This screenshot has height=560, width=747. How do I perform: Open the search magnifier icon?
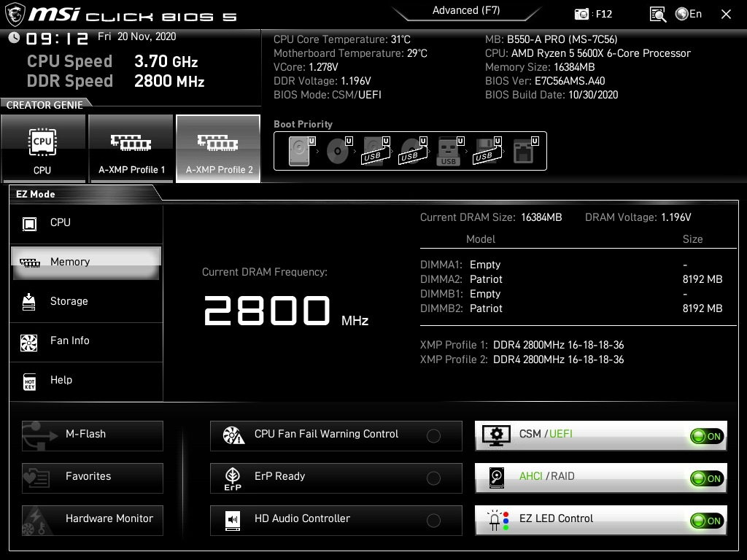pos(658,15)
